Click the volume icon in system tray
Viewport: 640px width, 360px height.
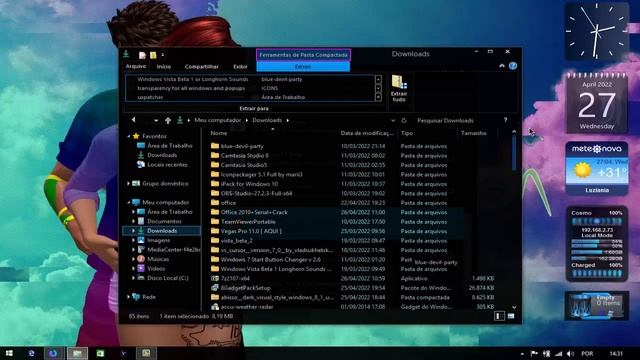pyautogui.click(x=571, y=353)
